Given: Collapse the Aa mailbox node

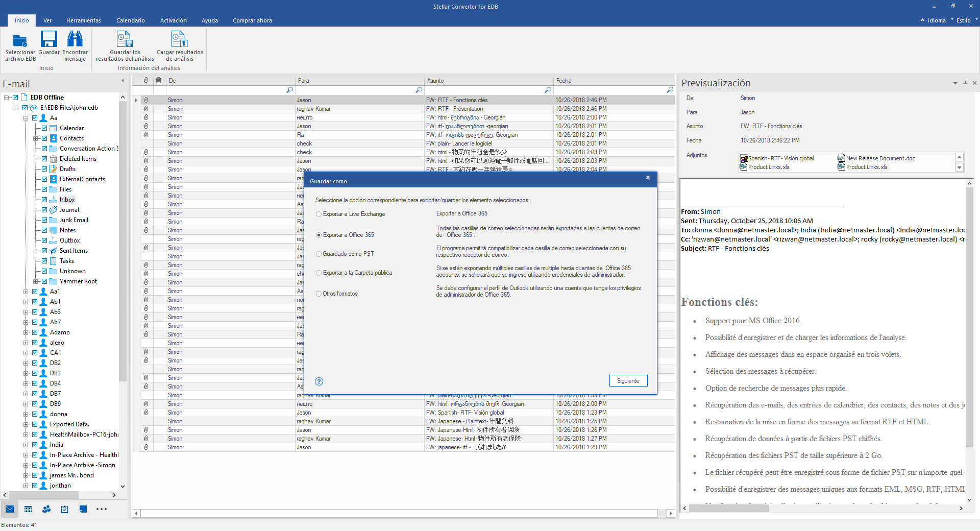Looking at the screenshot, I should click(26, 118).
